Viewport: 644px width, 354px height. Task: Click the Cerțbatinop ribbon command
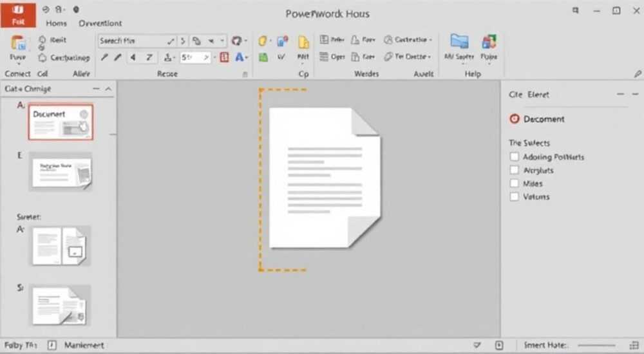tap(64, 58)
